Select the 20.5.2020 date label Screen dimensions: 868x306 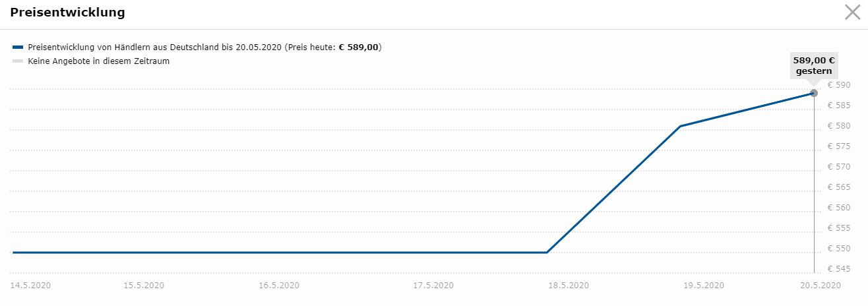pyautogui.click(x=821, y=286)
